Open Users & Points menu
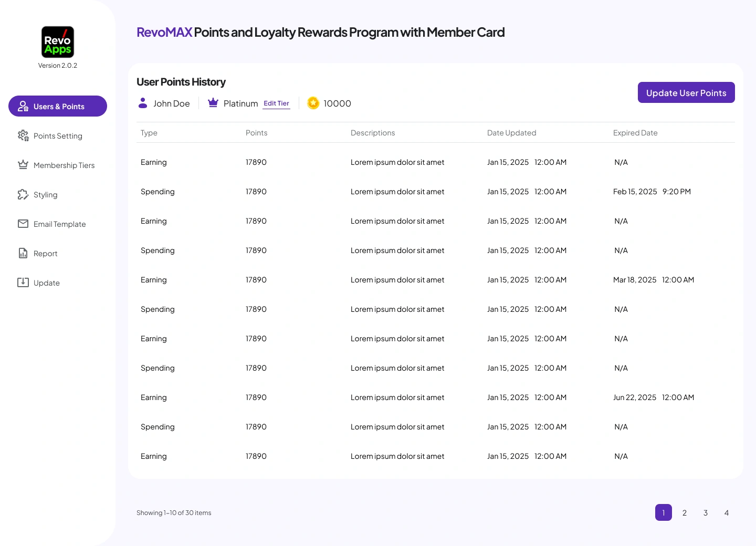Image resolution: width=756 pixels, height=546 pixels. click(58, 106)
